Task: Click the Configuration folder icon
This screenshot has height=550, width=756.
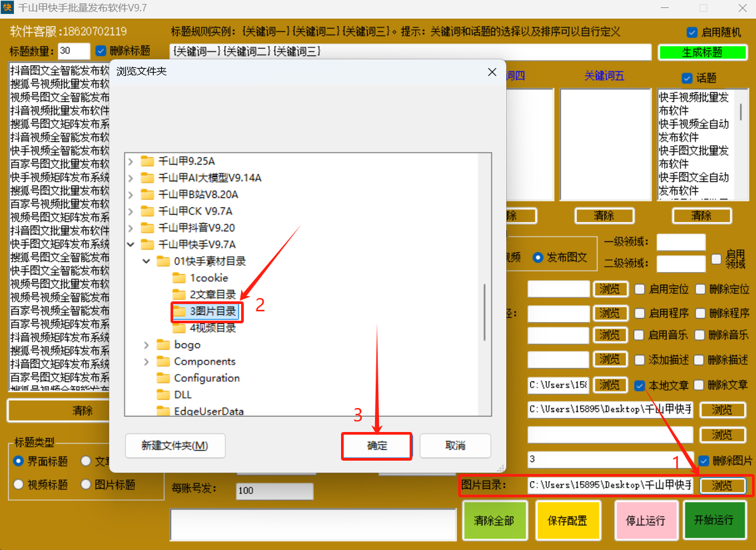Action: [163, 378]
